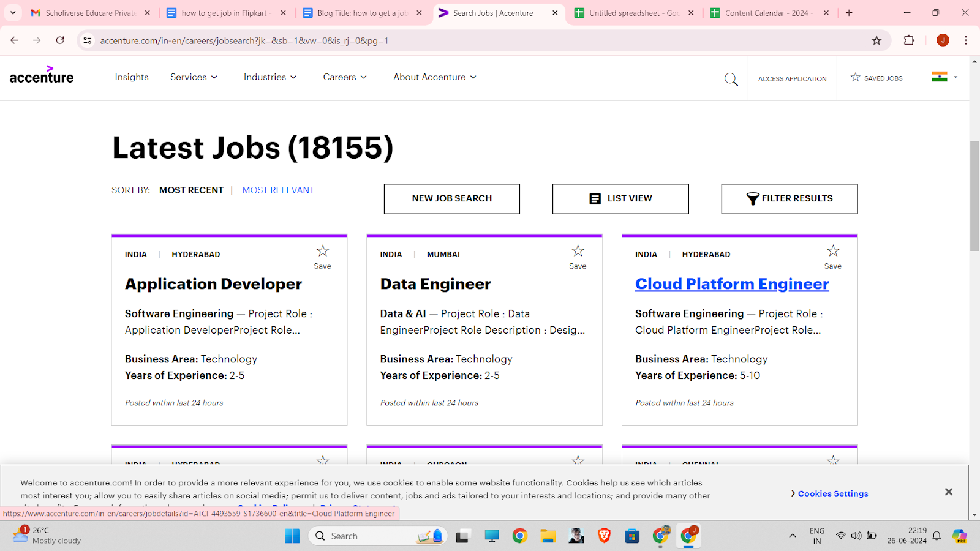
Task: Switch to Blog Title document tab
Action: click(x=363, y=13)
